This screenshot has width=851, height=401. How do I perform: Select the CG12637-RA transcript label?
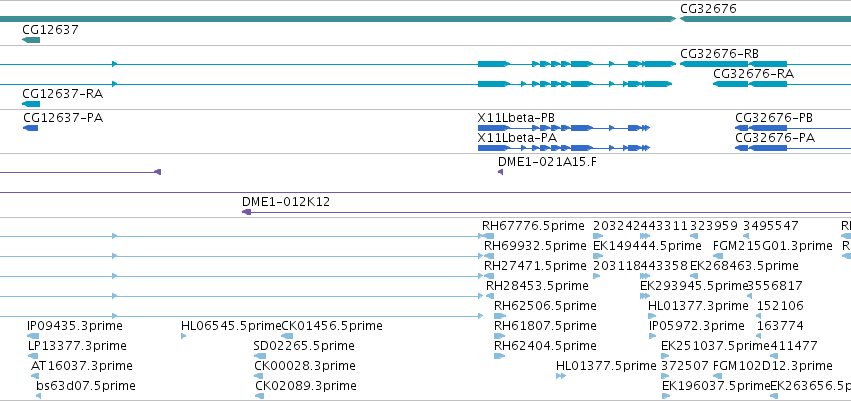click(62, 94)
